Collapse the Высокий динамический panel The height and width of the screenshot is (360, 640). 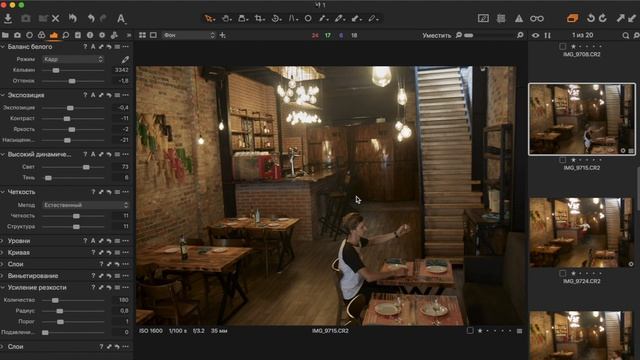click(x=3, y=154)
